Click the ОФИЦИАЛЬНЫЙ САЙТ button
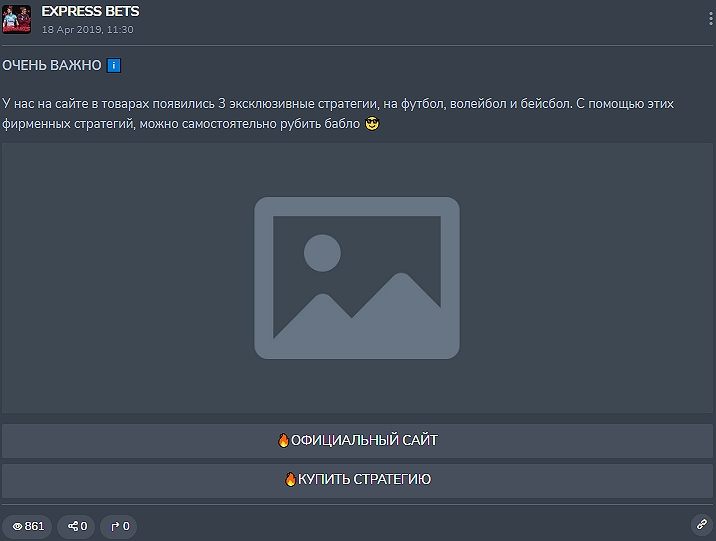Screen dimensions: 716x541 (x=357, y=441)
